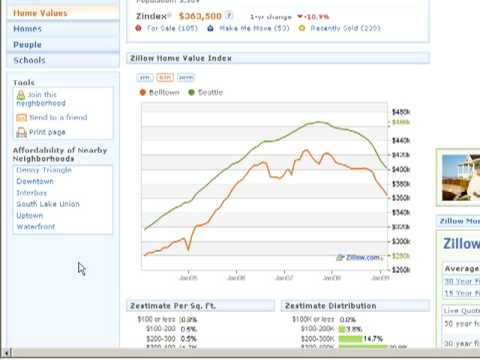Select the orange-highlighted chart time range button
This screenshot has width=480, height=360.
coord(165,77)
